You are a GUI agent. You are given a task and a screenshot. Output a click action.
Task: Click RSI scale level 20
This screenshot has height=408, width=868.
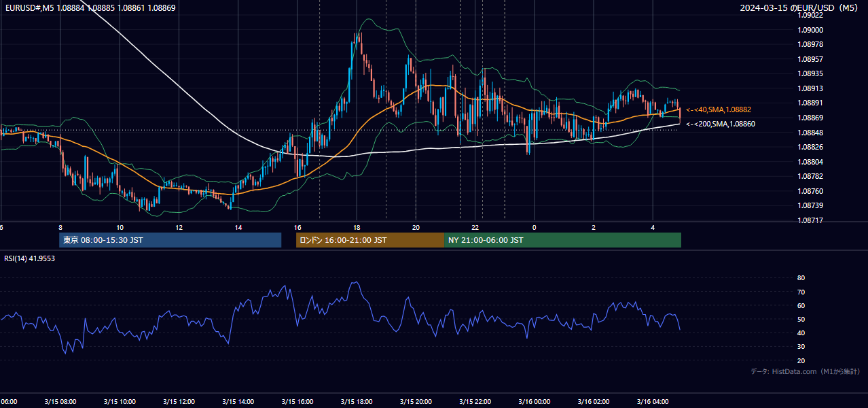pos(801,360)
